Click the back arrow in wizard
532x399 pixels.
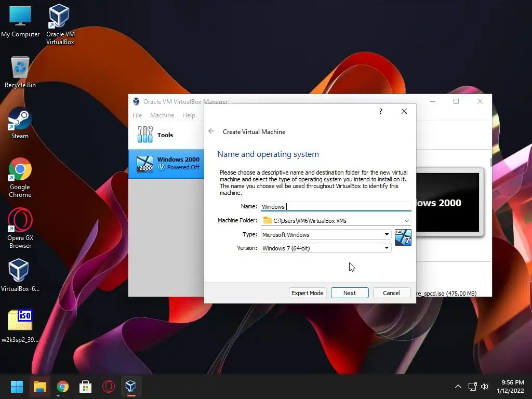point(211,131)
